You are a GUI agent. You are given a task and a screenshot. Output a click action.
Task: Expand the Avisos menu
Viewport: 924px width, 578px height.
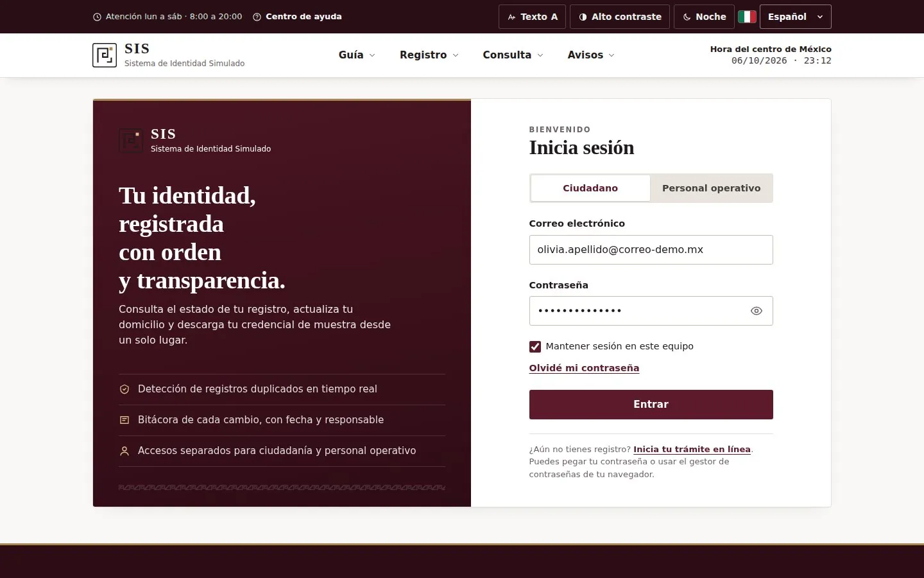[591, 55]
